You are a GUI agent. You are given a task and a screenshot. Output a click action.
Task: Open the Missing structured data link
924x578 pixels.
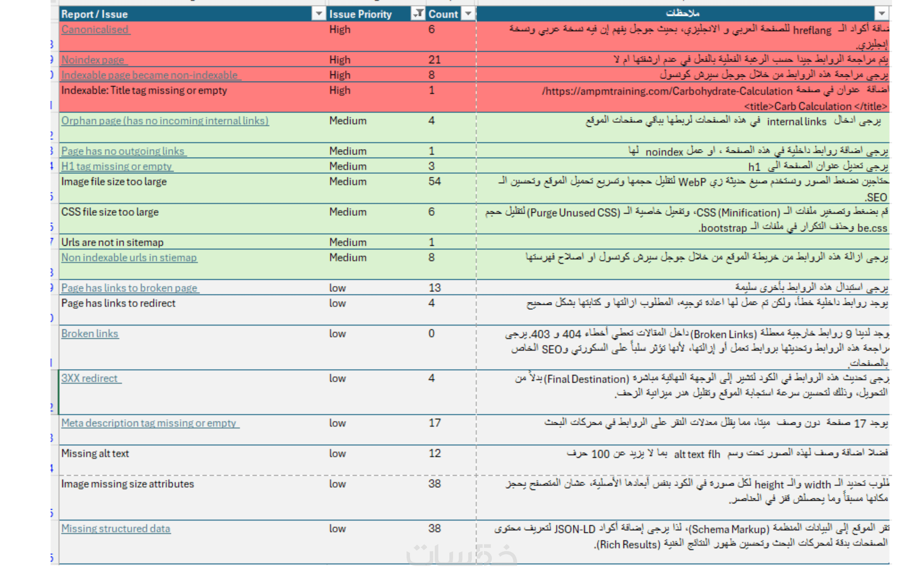115,529
